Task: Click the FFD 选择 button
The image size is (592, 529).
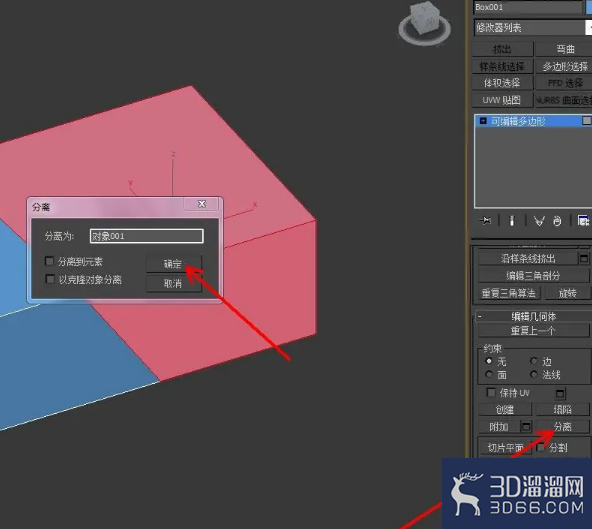Action: (564, 83)
